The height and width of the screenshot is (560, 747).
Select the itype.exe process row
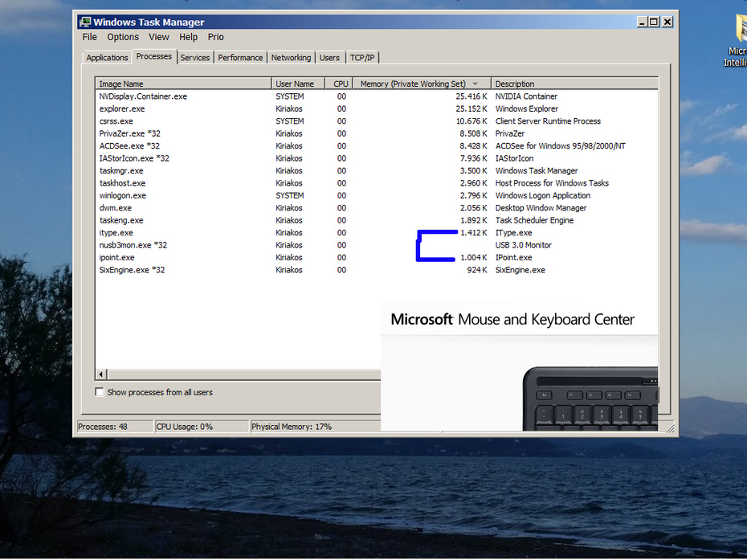coord(116,233)
